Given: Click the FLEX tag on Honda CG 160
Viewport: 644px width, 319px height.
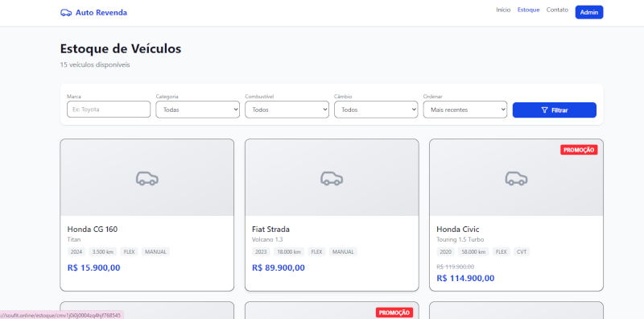Looking at the screenshot, I should (130, 251).
